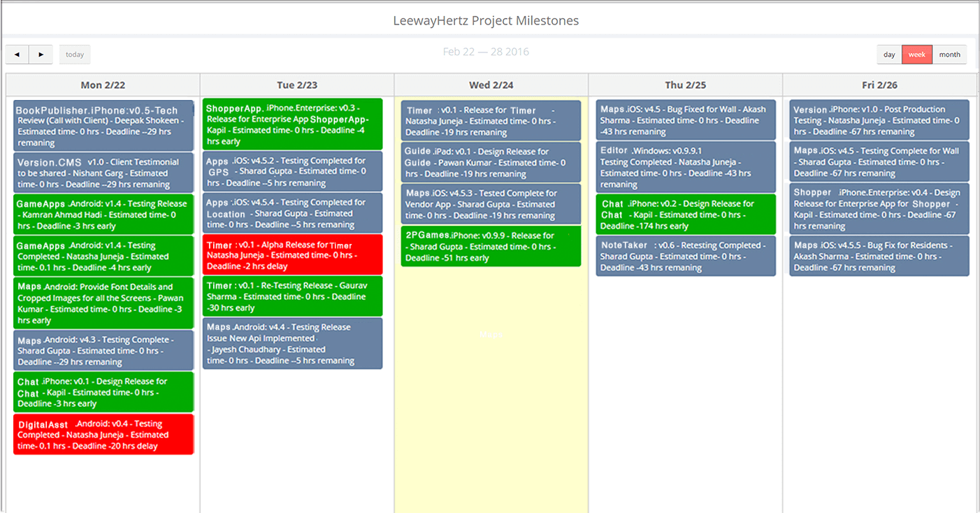980x513 pixels.
Task: Open Timer v0.1 Re-Testing Release card
Action: tap(293, 296)
